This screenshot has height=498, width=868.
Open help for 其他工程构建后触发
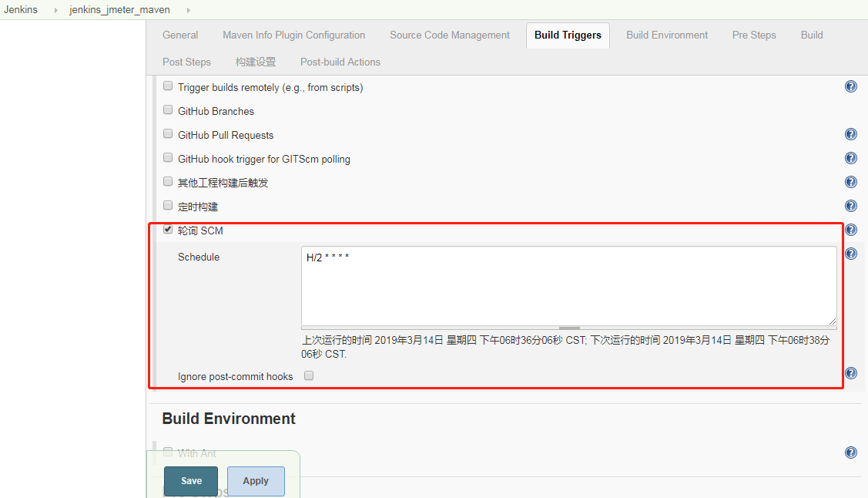(850, 182)
